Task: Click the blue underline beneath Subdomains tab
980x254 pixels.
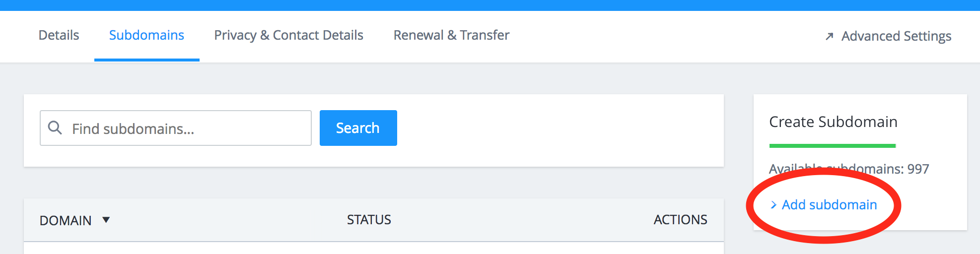Action: (146, 60)
